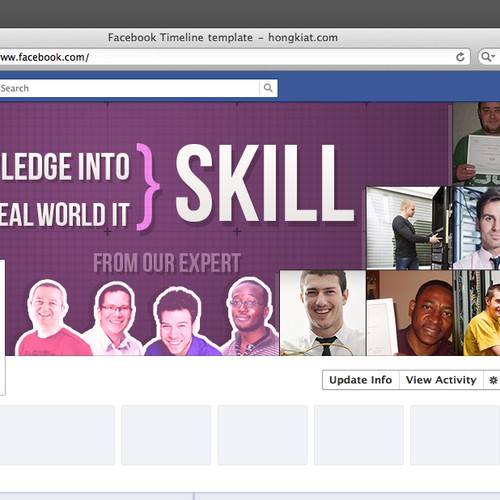This screenshot has width=500, height=500.
Task: Click the first empty app tile placeholder
Action: (x=57, y=435)
